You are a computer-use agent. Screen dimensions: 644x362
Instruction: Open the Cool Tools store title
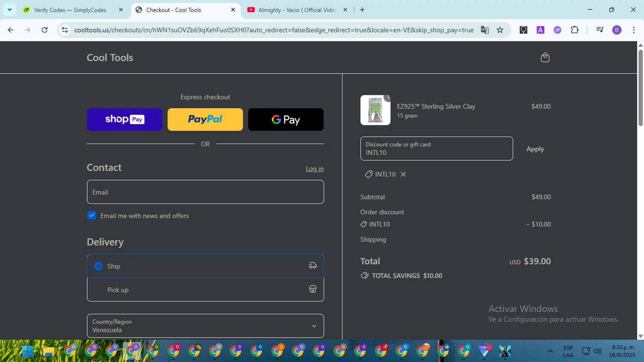click(x=110, y=58)
